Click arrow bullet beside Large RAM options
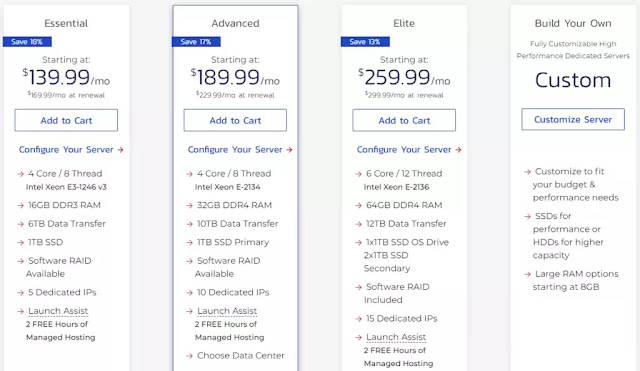This screenshot has height=371, width=640. pyautogui.click(x=527, y=274)
